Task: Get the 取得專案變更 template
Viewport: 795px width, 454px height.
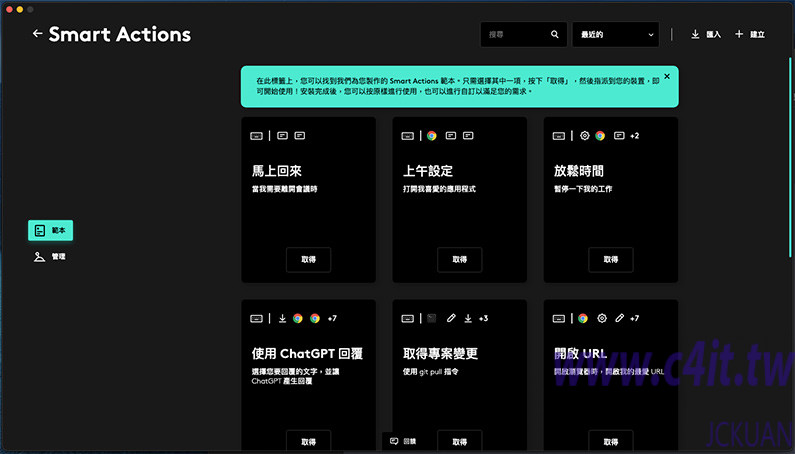Action: [x=459, y=441]
